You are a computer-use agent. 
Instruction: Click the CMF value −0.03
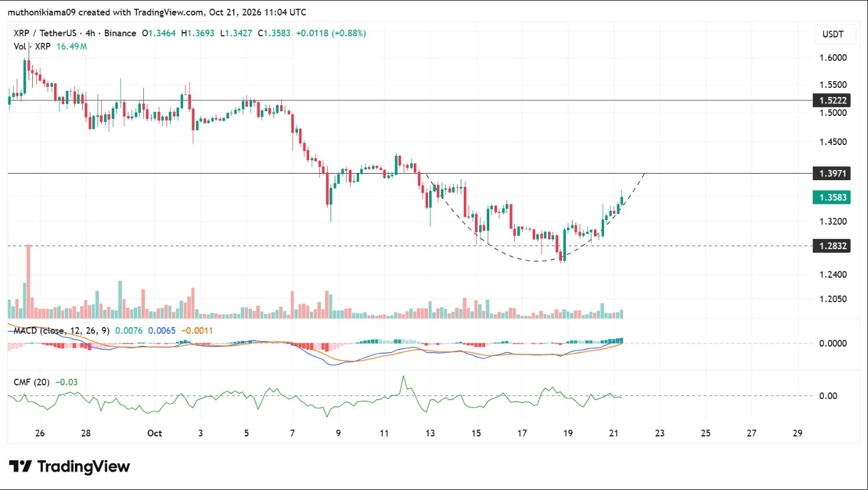[x=67, y=382]
